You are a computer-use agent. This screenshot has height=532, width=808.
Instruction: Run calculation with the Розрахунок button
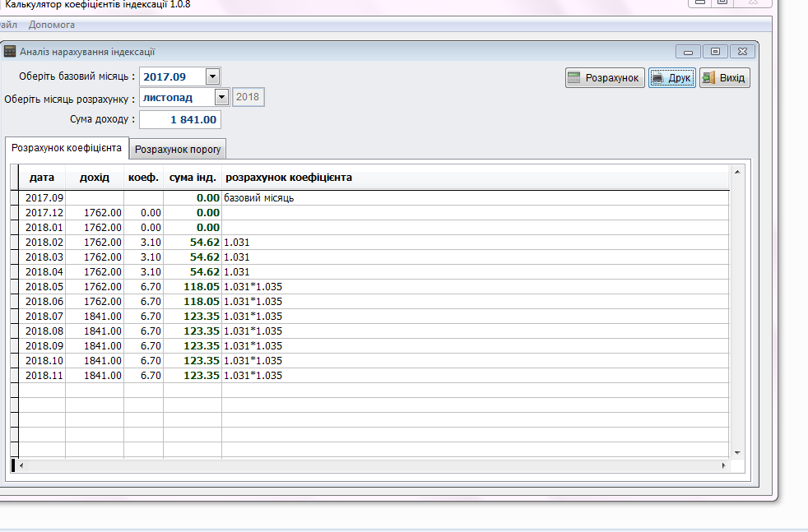click(605, 78)
